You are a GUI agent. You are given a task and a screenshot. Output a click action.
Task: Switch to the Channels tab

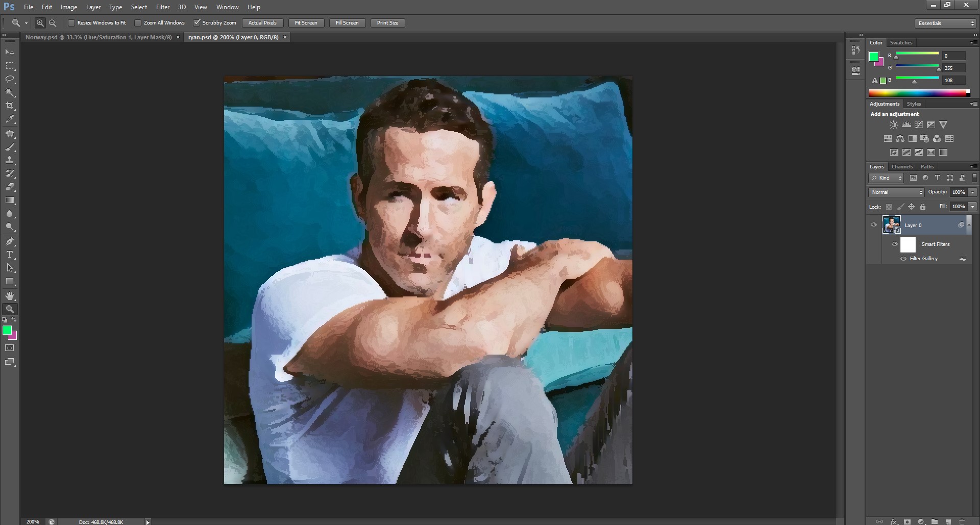pyautogui.click(x=902, y=167)
